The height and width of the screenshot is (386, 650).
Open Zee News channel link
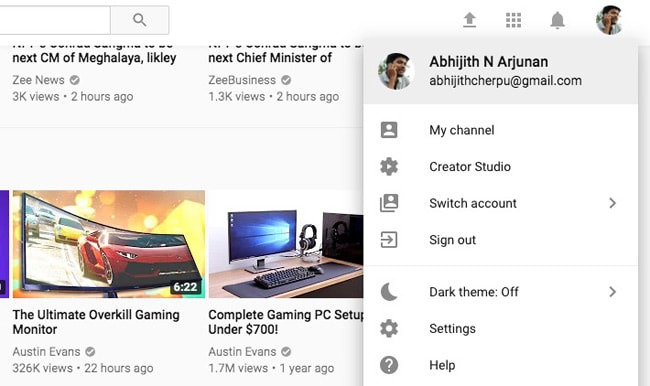38,80
